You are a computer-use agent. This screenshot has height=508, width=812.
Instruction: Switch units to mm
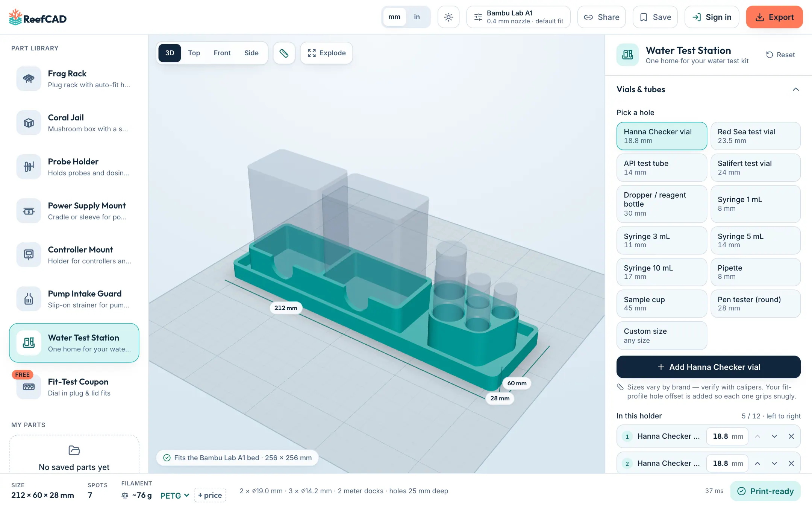[394, 17]
